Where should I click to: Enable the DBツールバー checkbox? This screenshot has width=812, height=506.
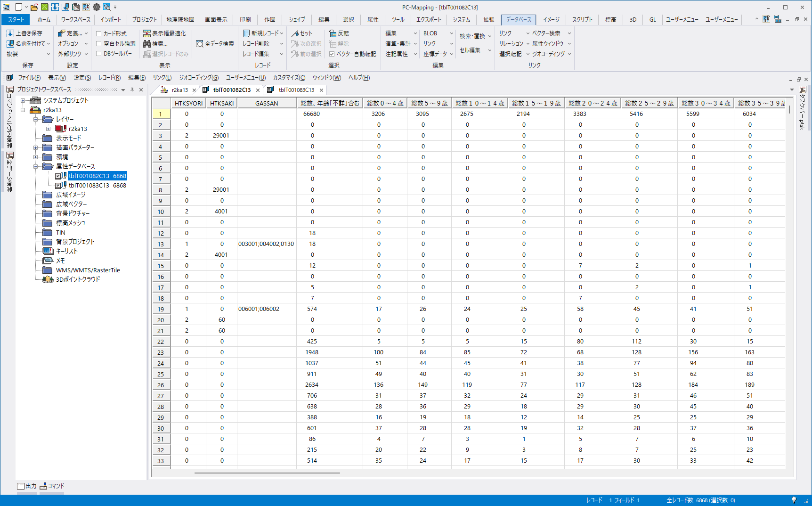99,54
